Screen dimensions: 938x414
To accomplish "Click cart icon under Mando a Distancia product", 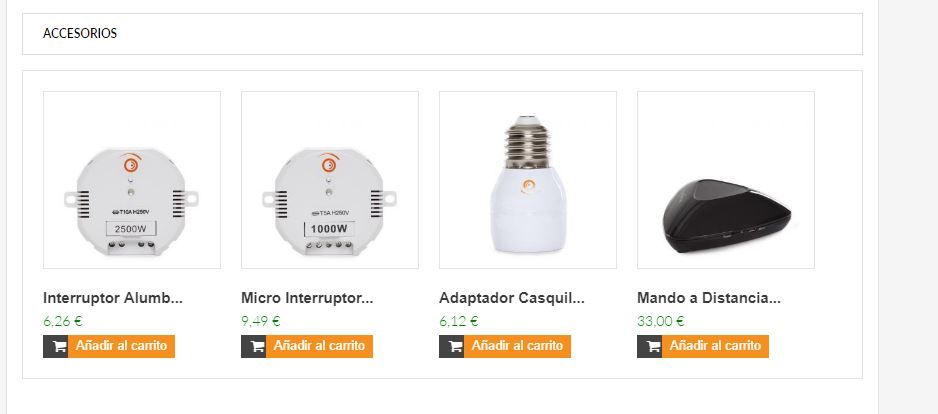I will coord(650,346).
